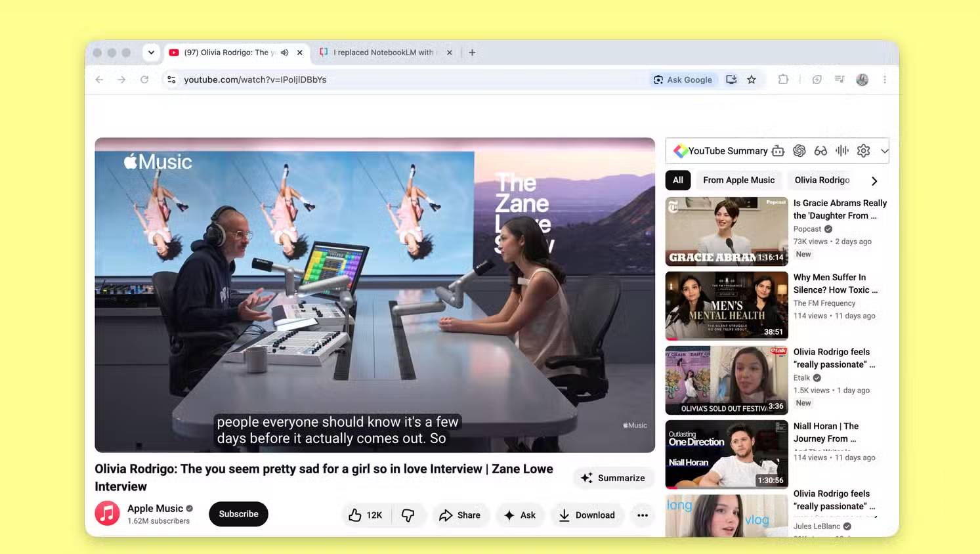This screenshot has width=980, height=554.
Task: Subscribe to Apple Music channel
Action: [x=238, y=514]
